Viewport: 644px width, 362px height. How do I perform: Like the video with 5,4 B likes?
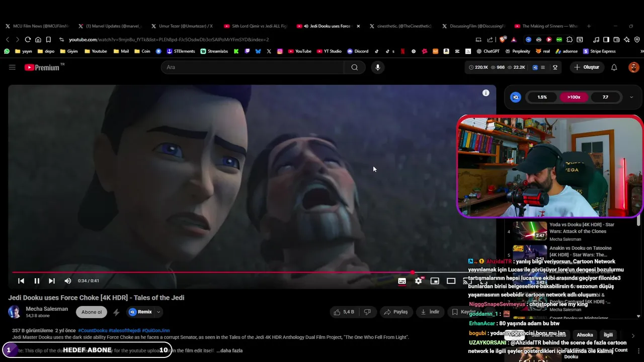tap(344, 312)
